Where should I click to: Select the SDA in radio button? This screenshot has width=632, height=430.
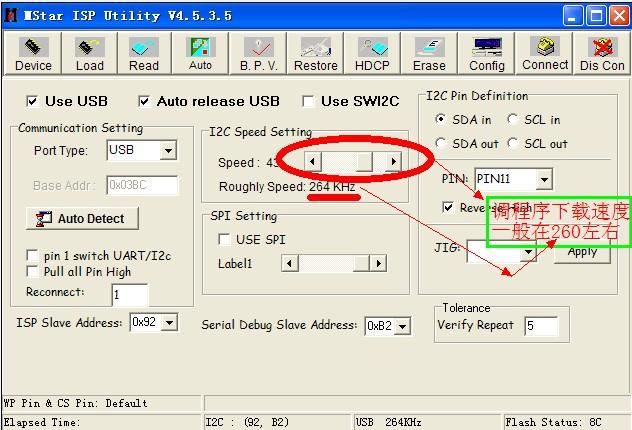(x=441, y=119)
